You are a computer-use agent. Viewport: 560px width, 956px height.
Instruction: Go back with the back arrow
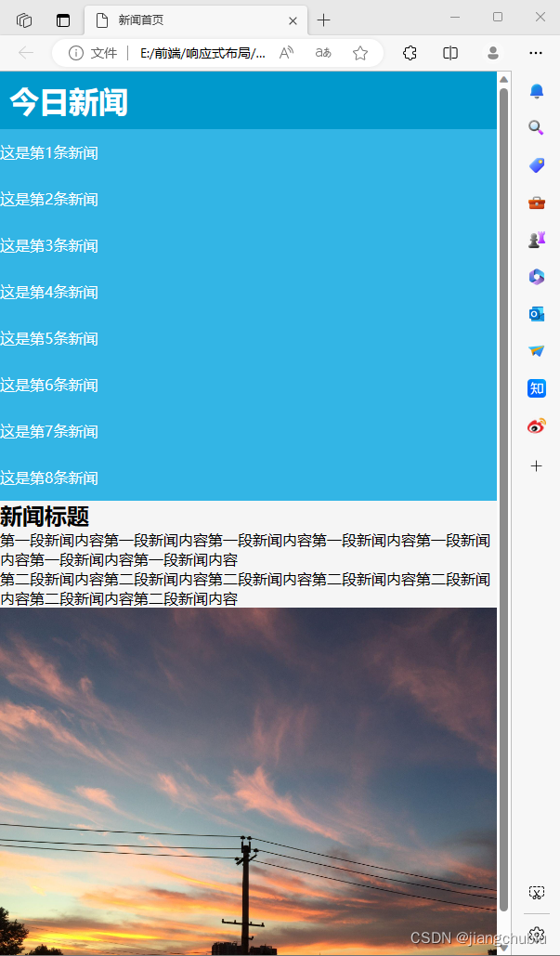pos(26,53)
